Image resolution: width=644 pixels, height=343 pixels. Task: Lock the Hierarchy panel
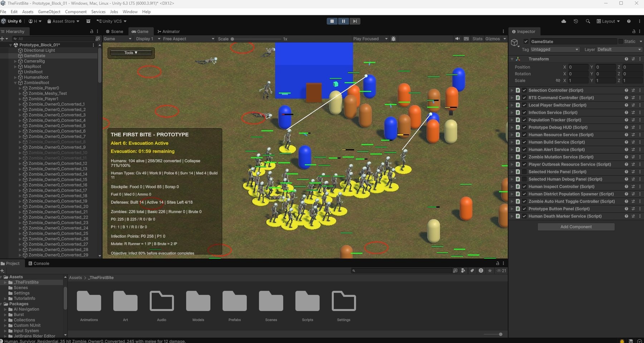(x=92, y=31)
